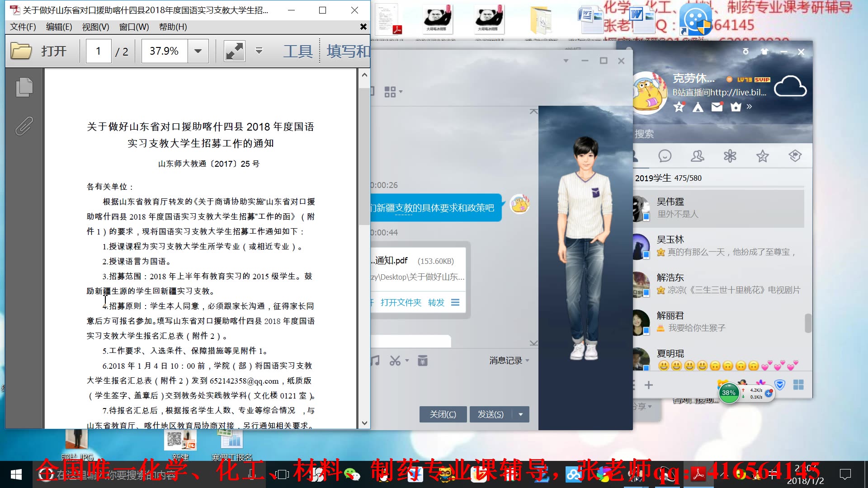Open the attachments paperclip panel
This screenshot has height=488, width=868.
click(x=24, y=126)
